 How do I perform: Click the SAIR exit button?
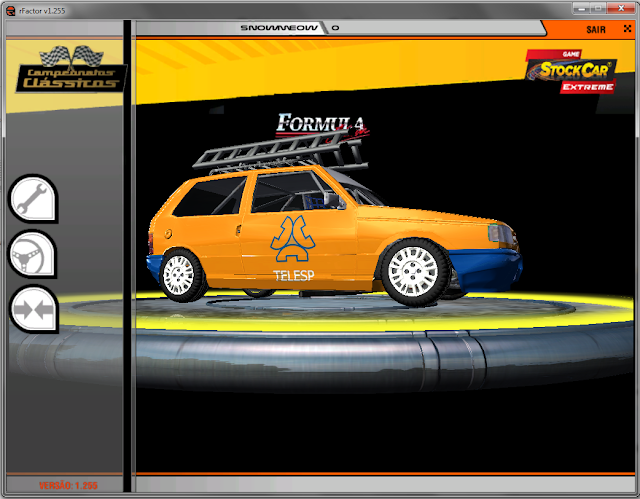coord(596,30)
